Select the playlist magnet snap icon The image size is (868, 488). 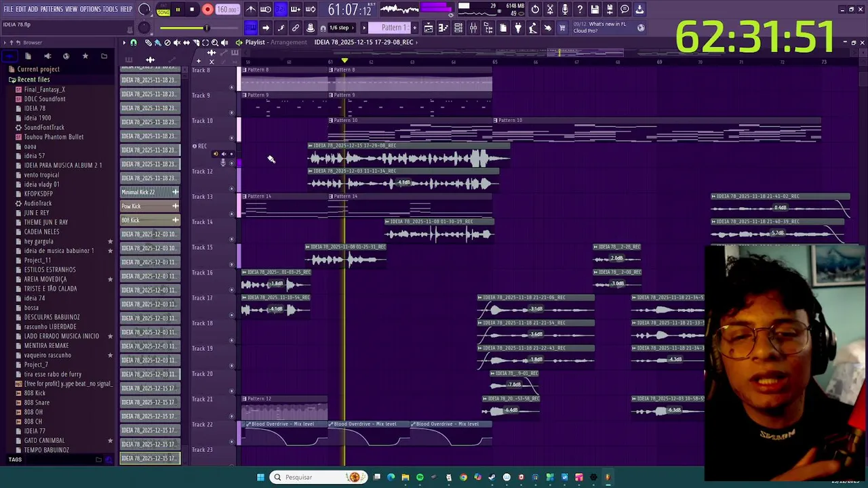(x=134, y=43)
